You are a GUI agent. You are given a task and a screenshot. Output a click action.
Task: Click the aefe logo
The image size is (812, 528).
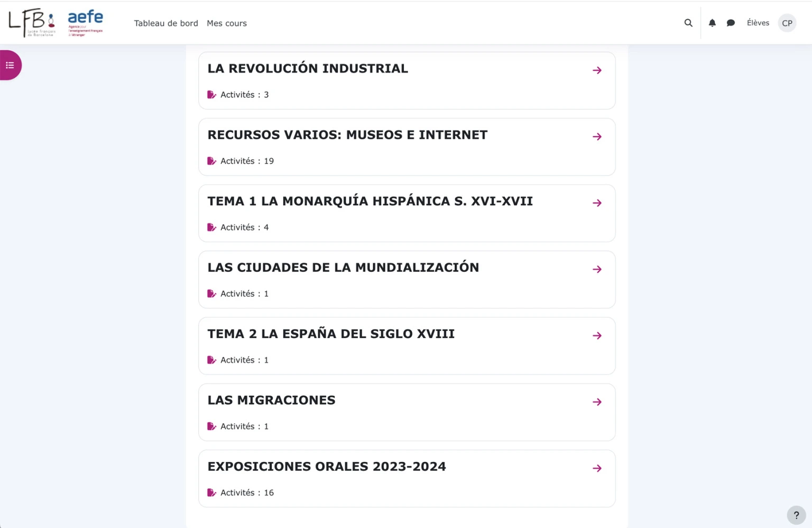[x=85, y=22]
